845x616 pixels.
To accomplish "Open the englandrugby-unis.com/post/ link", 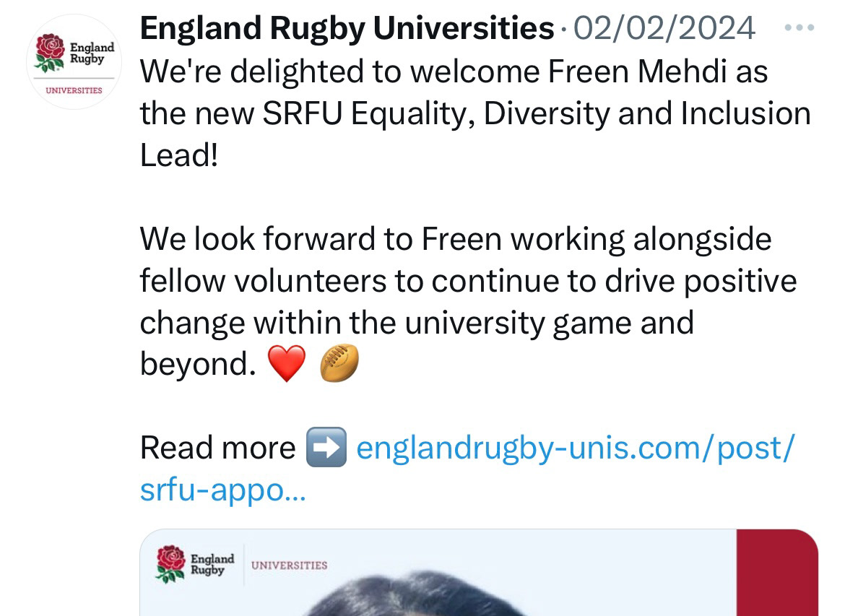I will [x=576, y=448].
